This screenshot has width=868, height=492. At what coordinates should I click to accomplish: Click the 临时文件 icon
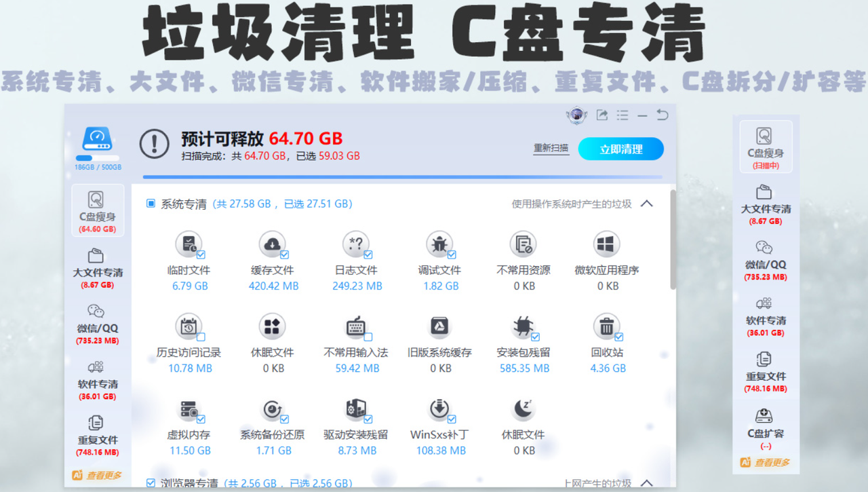tap(188, 244)
